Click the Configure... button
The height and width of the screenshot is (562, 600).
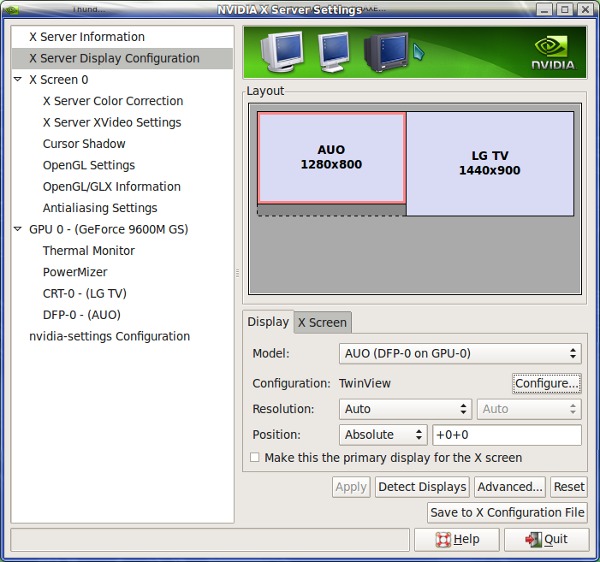(546, 383)
